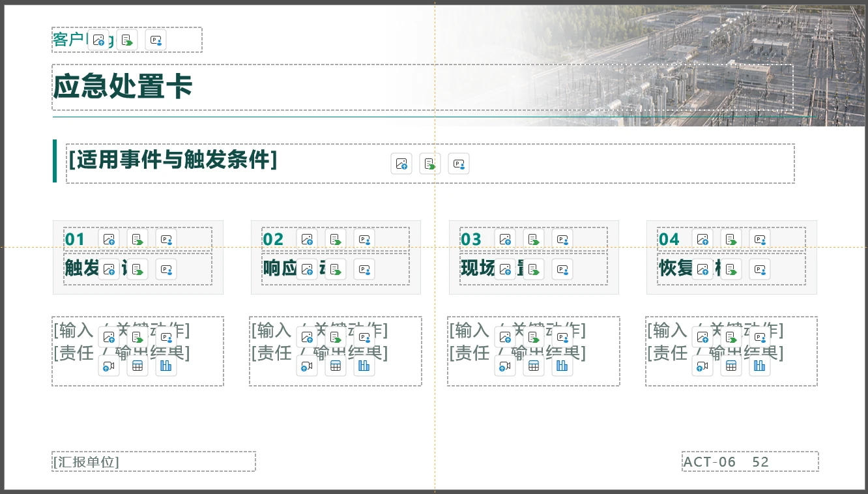Image resolution: width=868 pixels, height=494 pixels.
Task: Click the green-arrow document icon in the 适用事件与触发条件 placeholder
Action: point(430,164)
